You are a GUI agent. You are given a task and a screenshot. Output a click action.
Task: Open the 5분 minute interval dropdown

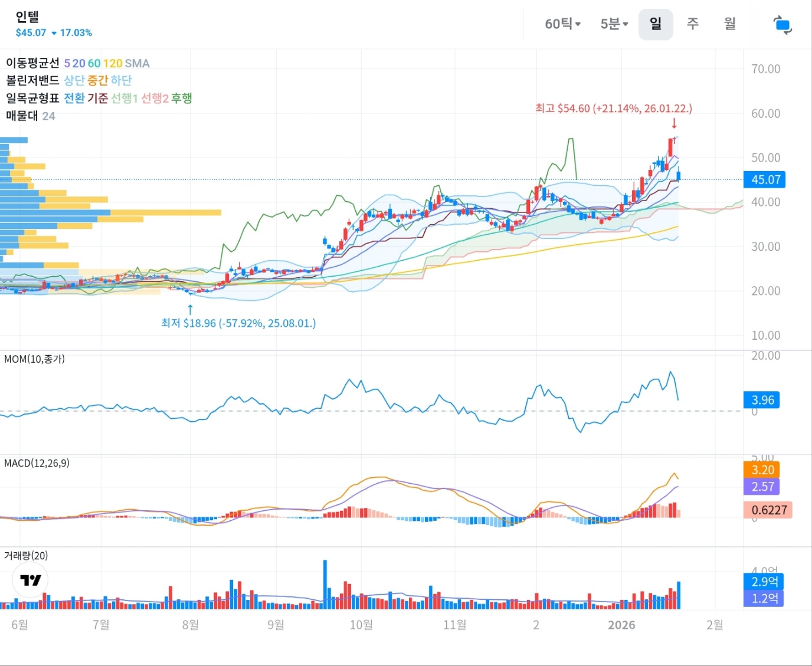614,24
